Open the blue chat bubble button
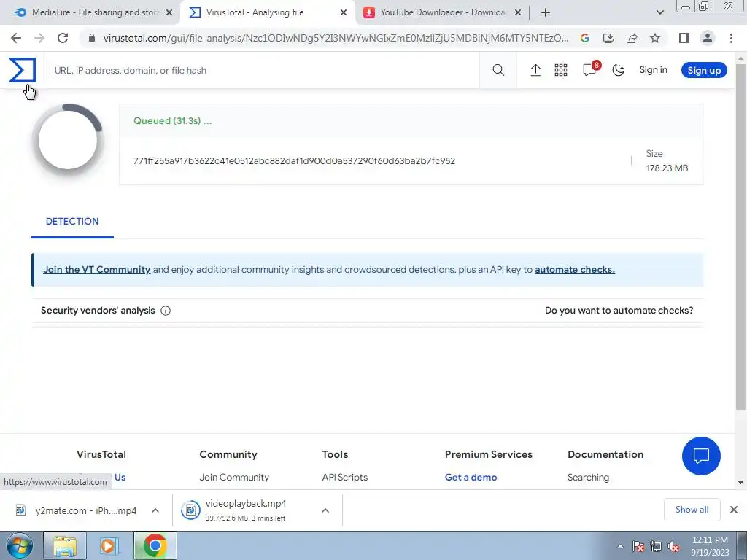Image resolution: width=747 pixels, height=560 pixels. [x=701, y=456]
